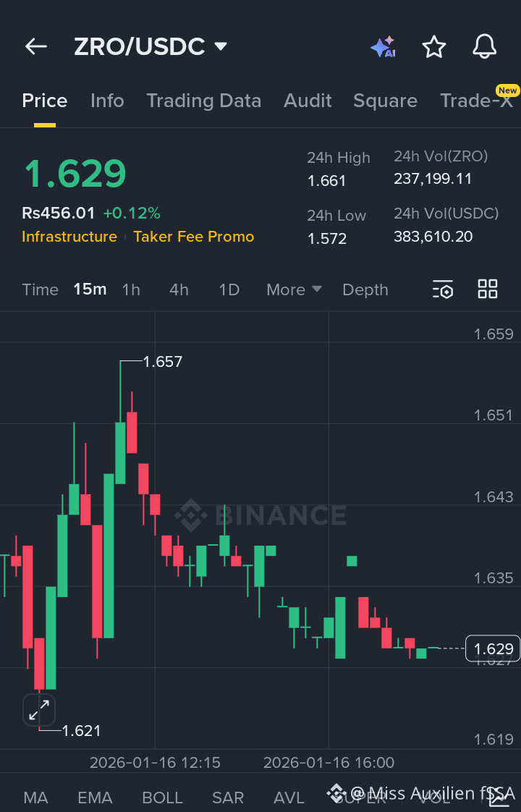Viewport: 521px width, 812px height.
Task: Open the four-square grid layout icon
Action: point(487,289)
